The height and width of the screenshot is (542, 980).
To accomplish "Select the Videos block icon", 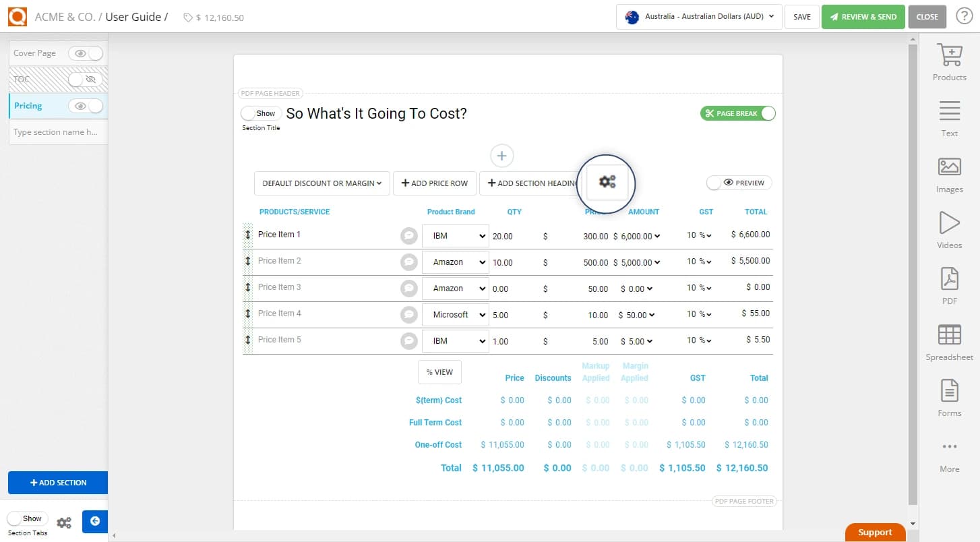I will coord(949,228).
